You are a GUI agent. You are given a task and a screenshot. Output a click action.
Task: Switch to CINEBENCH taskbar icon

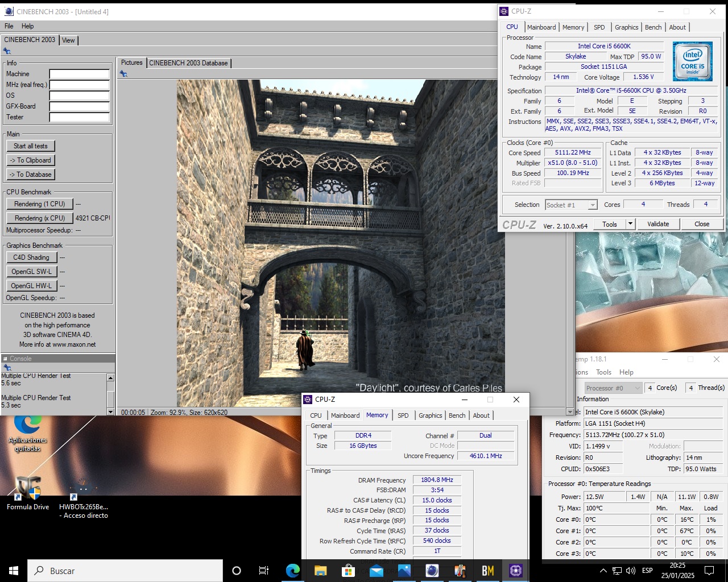pos(432,571)
